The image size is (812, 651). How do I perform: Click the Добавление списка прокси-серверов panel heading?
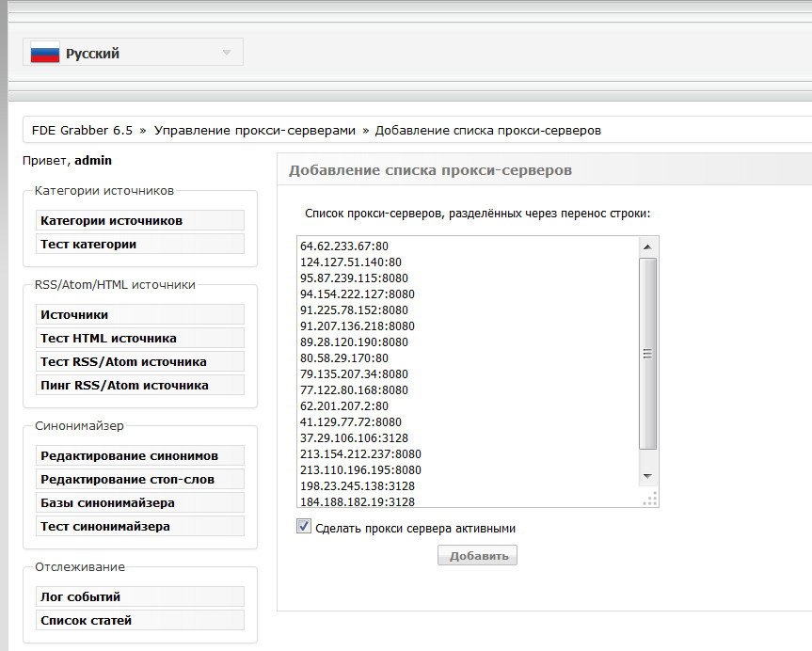[x=430, y=170]
